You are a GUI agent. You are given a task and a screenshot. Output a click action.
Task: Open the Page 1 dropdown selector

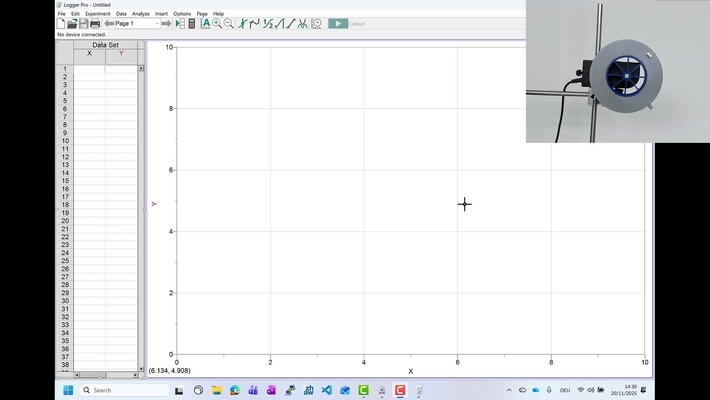pyautogui.click(x=138, y=24)
